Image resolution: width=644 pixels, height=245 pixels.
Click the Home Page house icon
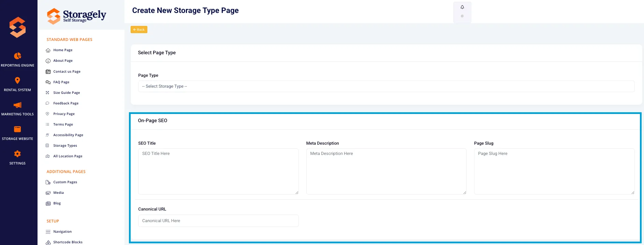[48, 50]
